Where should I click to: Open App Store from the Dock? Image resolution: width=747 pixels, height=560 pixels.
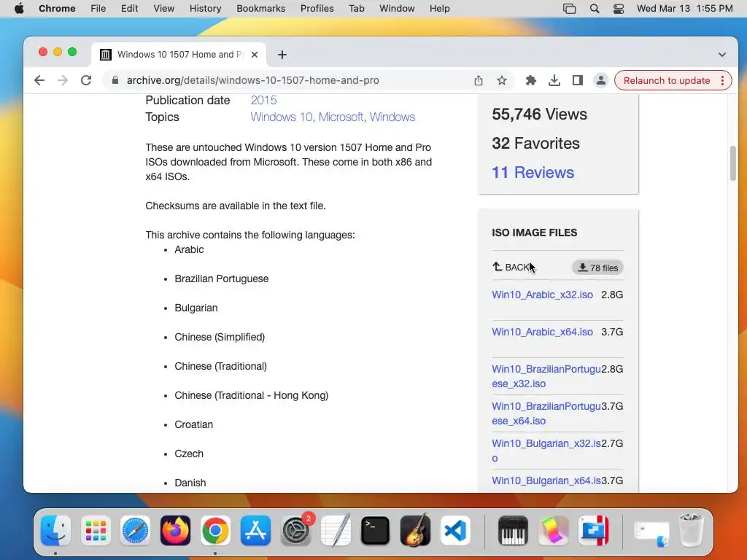pos(255,530)
